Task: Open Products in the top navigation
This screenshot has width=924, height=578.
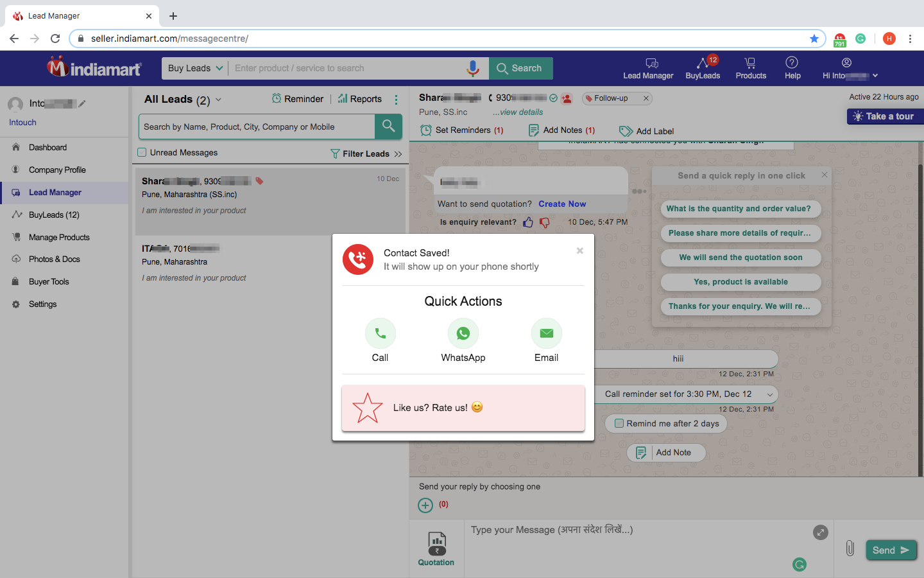Action: point(751,68)
